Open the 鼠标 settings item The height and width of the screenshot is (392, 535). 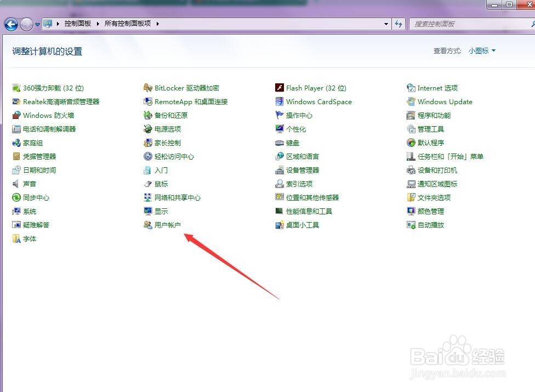(x=160, y=184)
